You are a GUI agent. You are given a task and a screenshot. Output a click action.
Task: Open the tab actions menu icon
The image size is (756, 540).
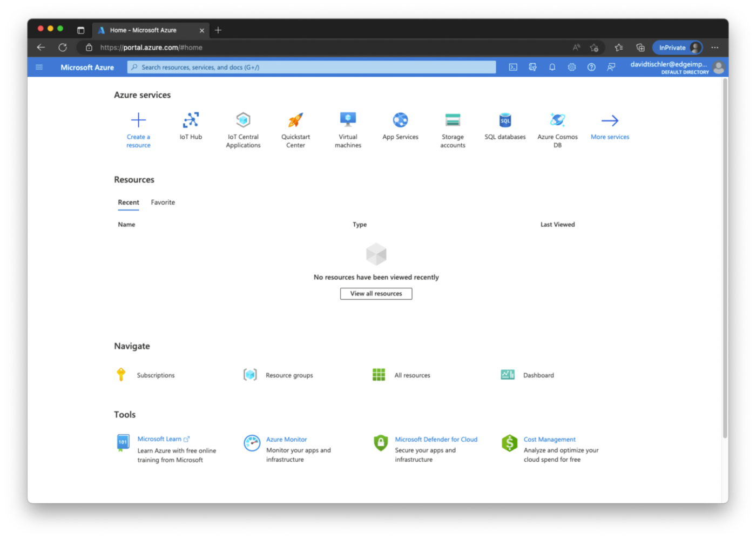(80, 30)
